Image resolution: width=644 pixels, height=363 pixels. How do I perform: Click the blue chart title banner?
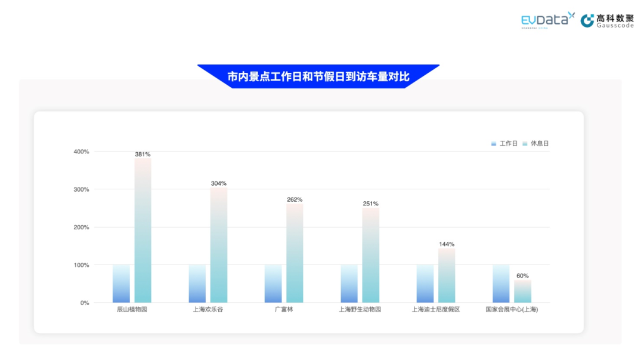(x=318, y=76)
